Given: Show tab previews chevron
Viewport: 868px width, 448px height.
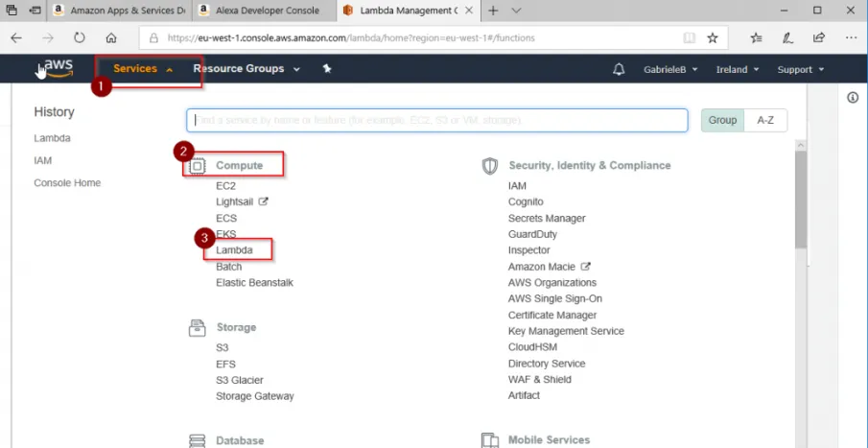Looking at the screenshot, I should [516, 11].
